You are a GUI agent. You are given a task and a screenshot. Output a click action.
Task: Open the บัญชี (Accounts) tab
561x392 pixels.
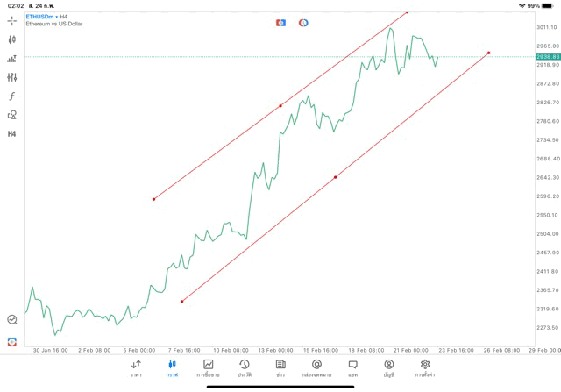tap(388, 368)
